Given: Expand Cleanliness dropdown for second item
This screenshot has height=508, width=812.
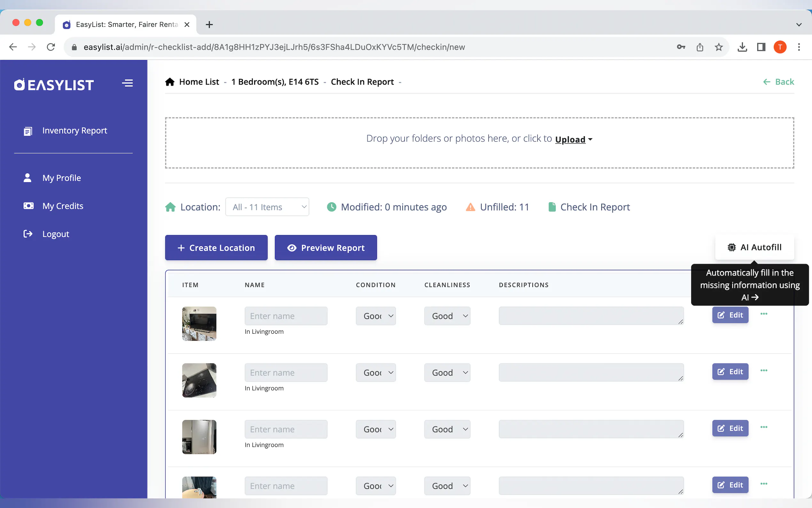Looking at the screenshot, I should 447,373.
